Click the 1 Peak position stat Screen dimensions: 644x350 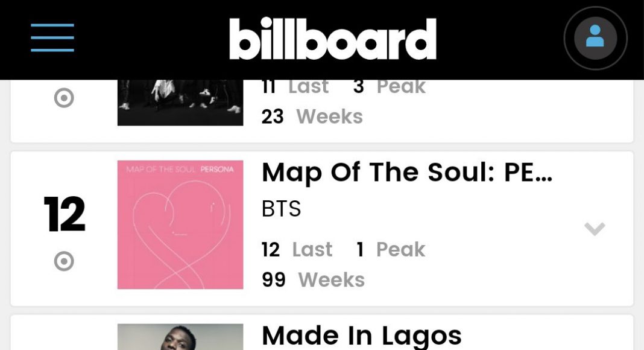pos(391,249)
